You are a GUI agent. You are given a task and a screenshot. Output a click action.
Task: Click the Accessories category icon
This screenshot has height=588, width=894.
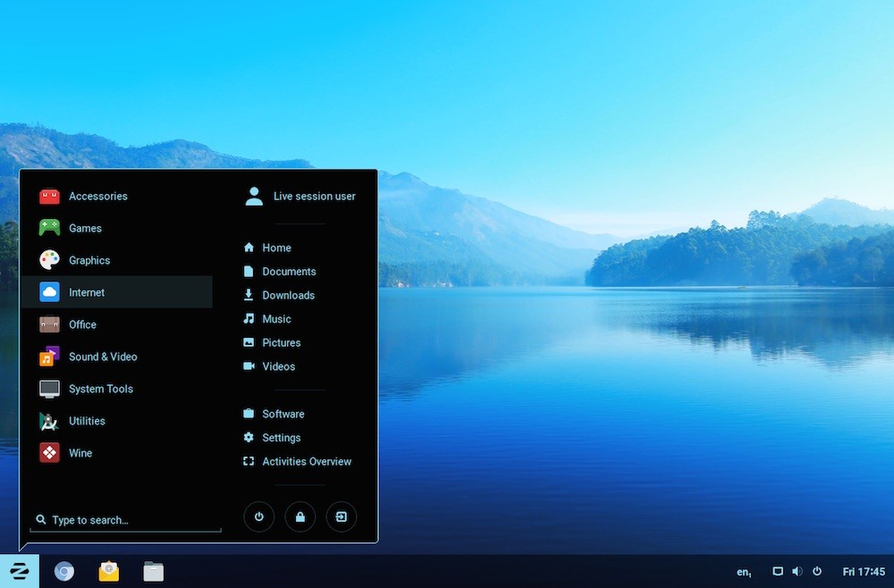(x=47, y=196)
